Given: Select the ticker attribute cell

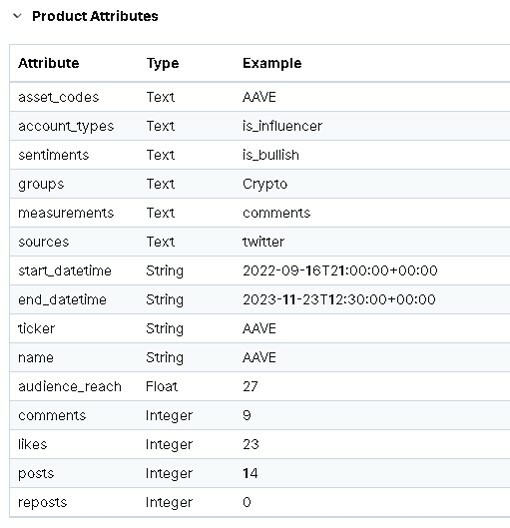Looking at the screenshot, I should point(36,329).
